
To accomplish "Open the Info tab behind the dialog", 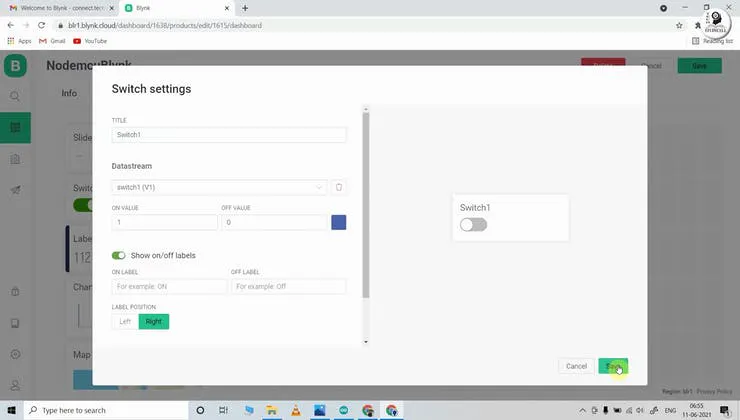I will click(x=69, y=93).
